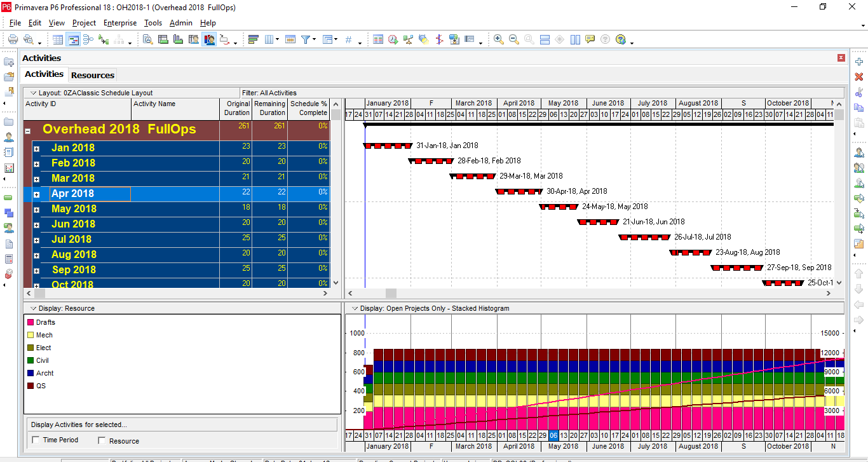
Task: Click the Schedule clock icon
Action: (393, 39)
